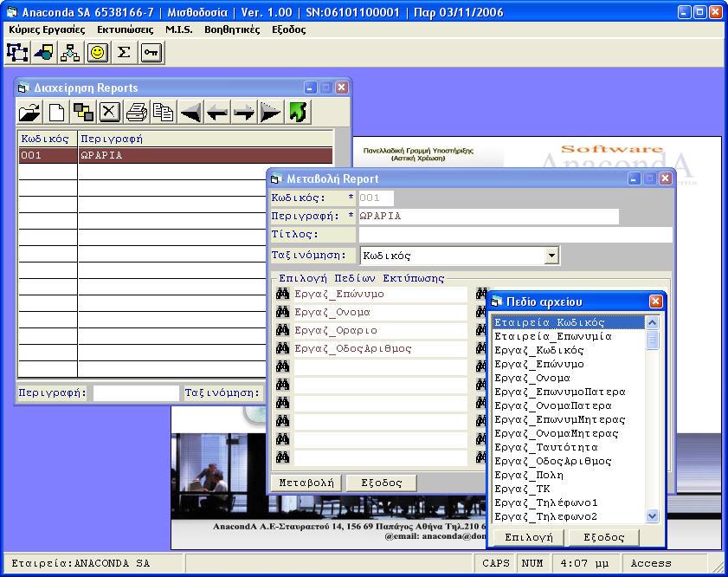
Task: Click the new blank page icon
Action: coord(56,112)
